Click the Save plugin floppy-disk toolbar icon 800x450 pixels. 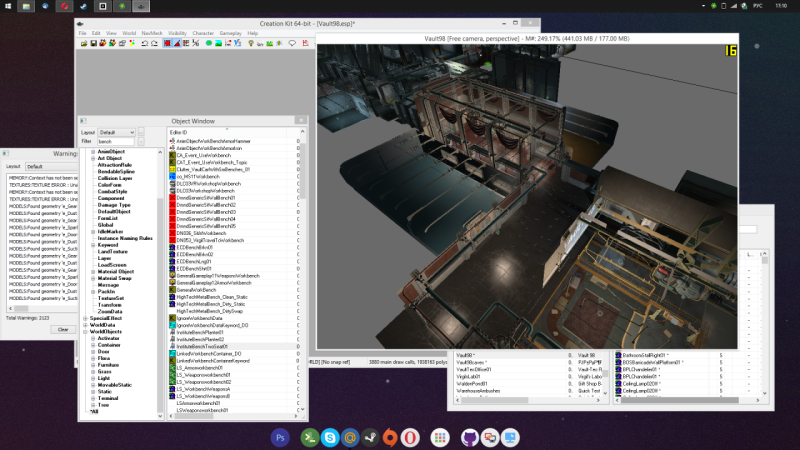(94, 43)
